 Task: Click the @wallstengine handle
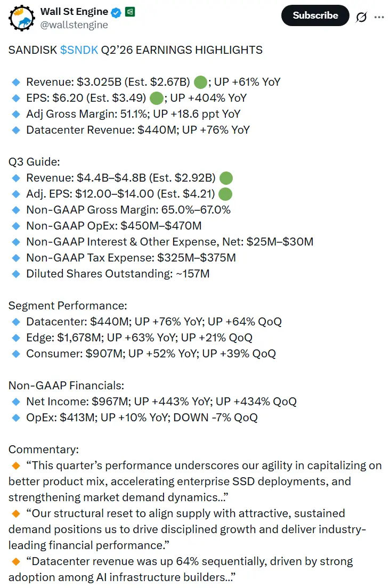pos(74,24)
